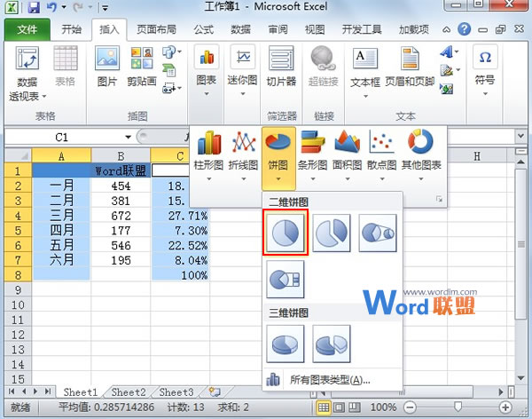Screen dimensions: 532x419
Task: Switch to Sheet2 worksheet tab
Action: [129, 391]
